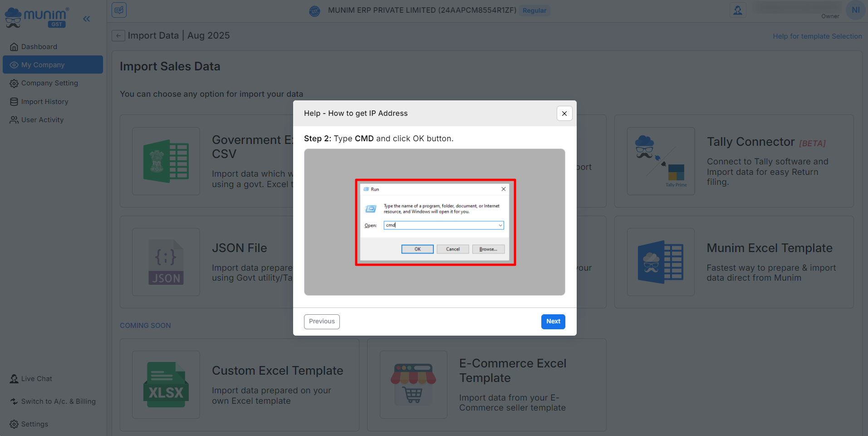Start a Live Chat session

tap(36, 379)
